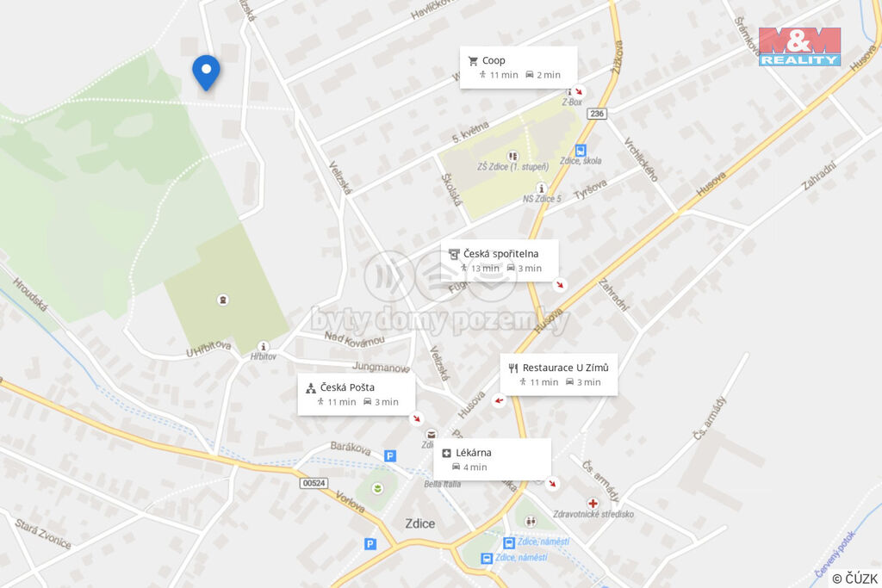The image size is (882, 588).
Task: Click the ZŠ Zdice school restaurant icon
Action: click(512, 156)
